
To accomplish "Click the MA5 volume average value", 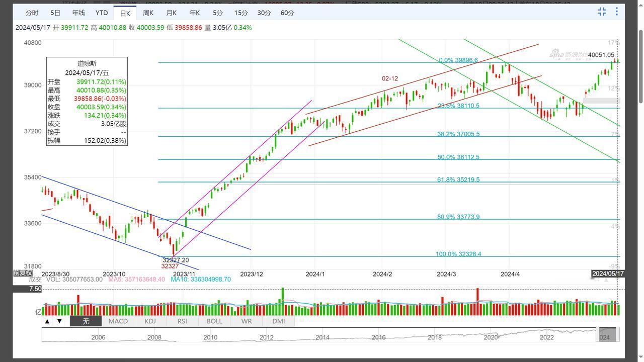I will point(137,280).
